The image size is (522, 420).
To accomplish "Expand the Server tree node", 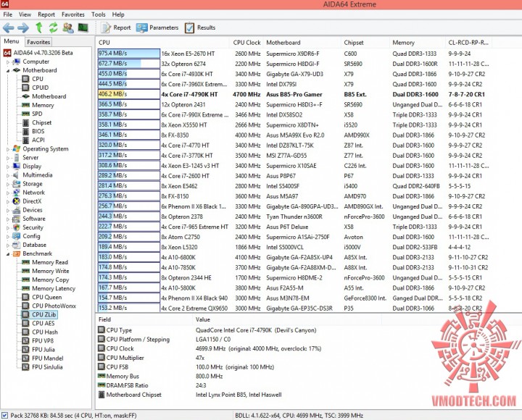I will click(x=8, y=158).
